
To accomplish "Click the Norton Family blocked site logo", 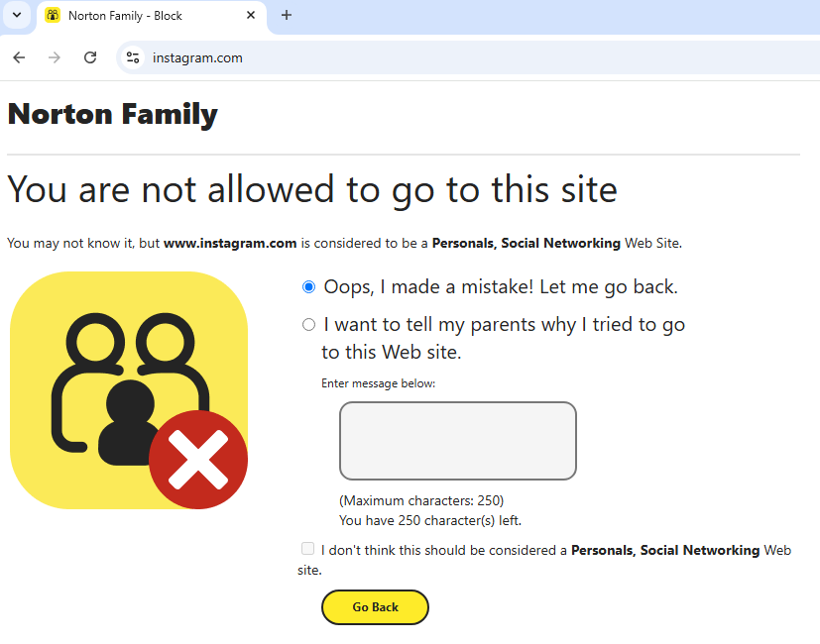I will 129,390.
